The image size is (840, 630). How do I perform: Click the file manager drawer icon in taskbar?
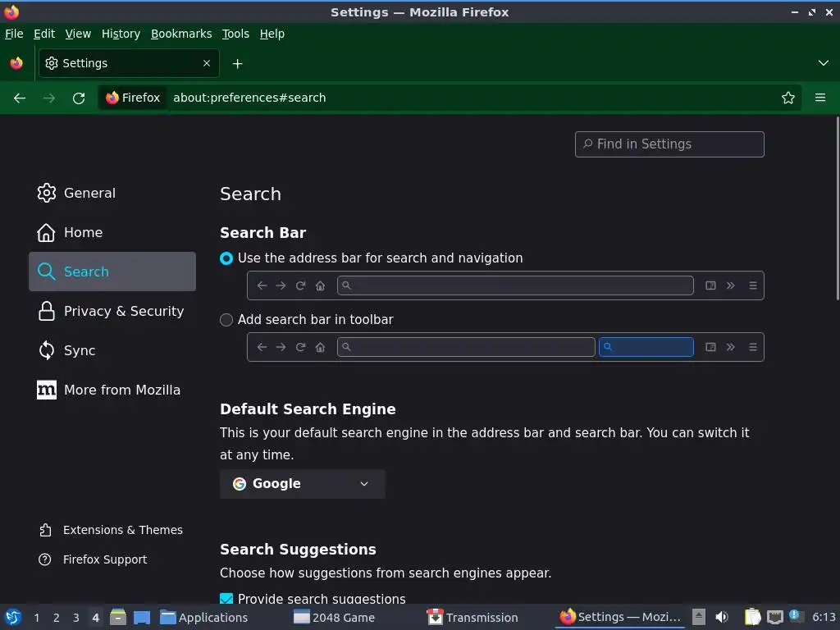tap(118, 617)
